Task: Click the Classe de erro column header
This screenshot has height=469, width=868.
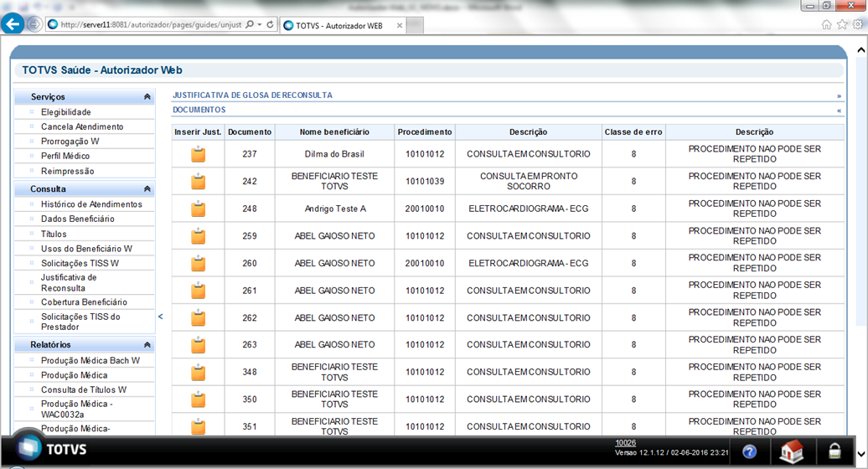Action: point(633,132)
